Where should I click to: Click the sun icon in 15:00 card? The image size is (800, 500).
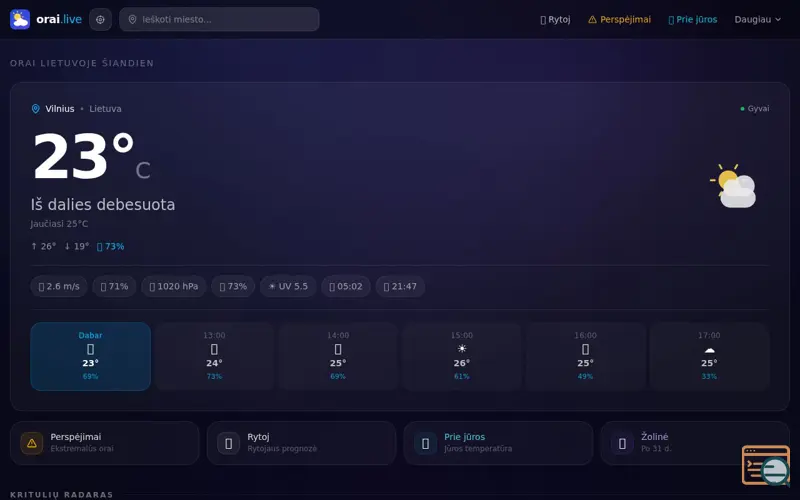(x=462, y=348)
